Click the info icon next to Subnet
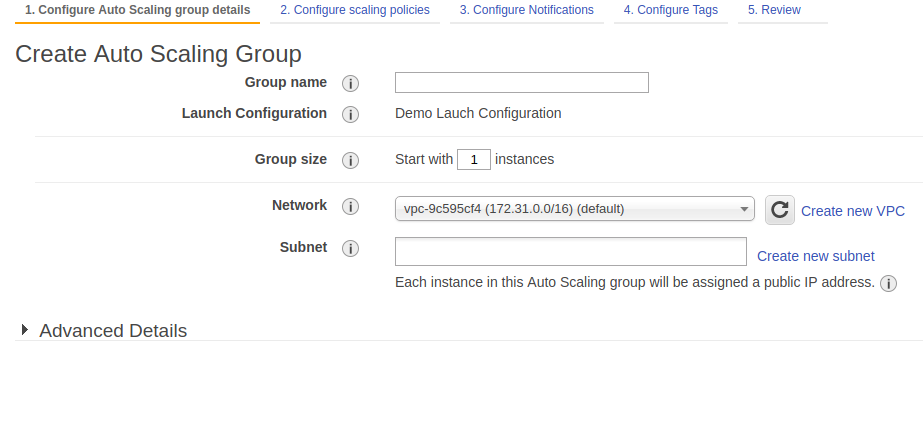This screenshot has height=429, width=923. click(350, 248)
